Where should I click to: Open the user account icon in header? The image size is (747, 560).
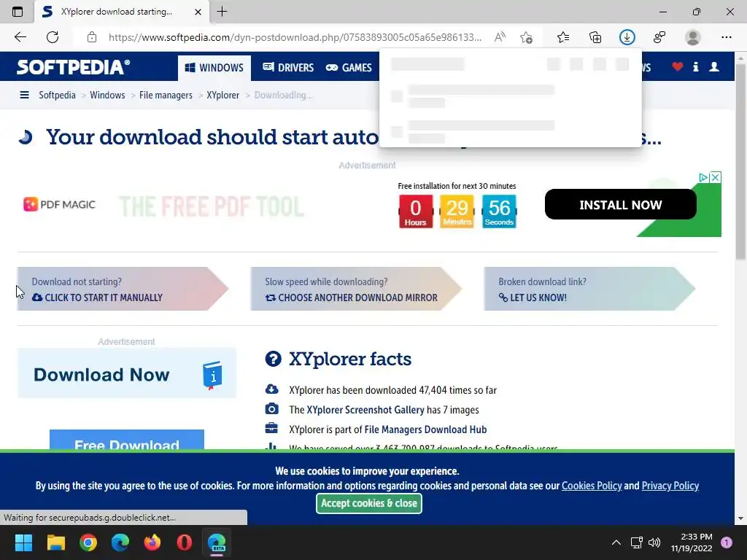point(714,66)
